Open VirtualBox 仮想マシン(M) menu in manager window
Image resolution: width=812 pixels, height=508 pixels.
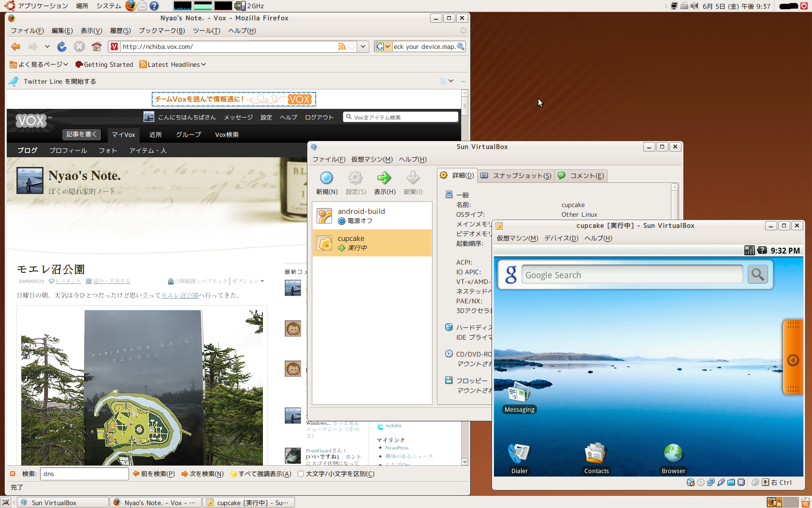pyautogui.click(x=372, y=159)
